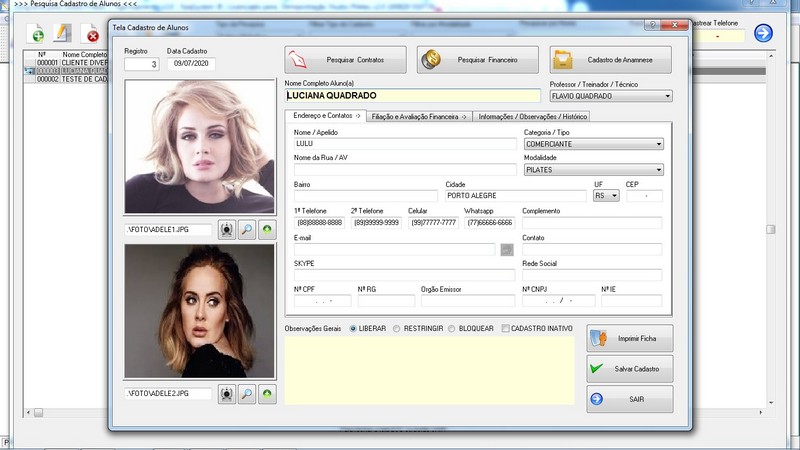Click the search window horizontal scrollbar thumb
Screen dimensions: 800x450
[38, 412]
